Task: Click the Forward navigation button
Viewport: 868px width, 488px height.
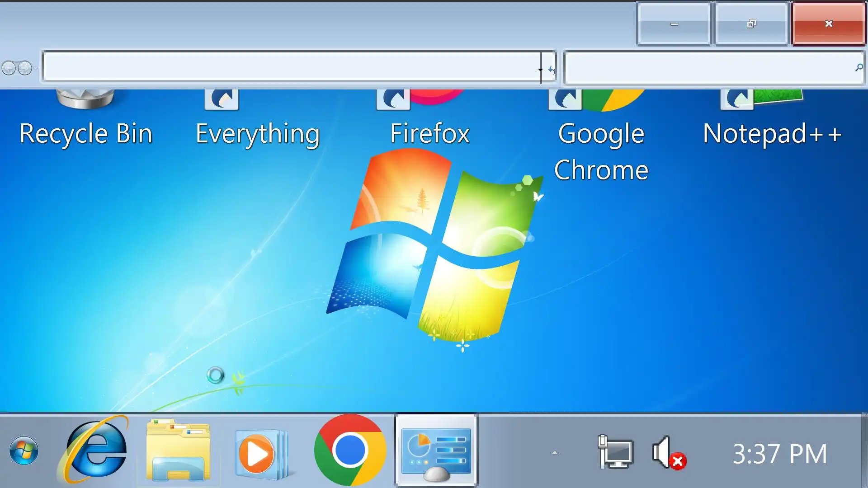Action: click(25, 68)
